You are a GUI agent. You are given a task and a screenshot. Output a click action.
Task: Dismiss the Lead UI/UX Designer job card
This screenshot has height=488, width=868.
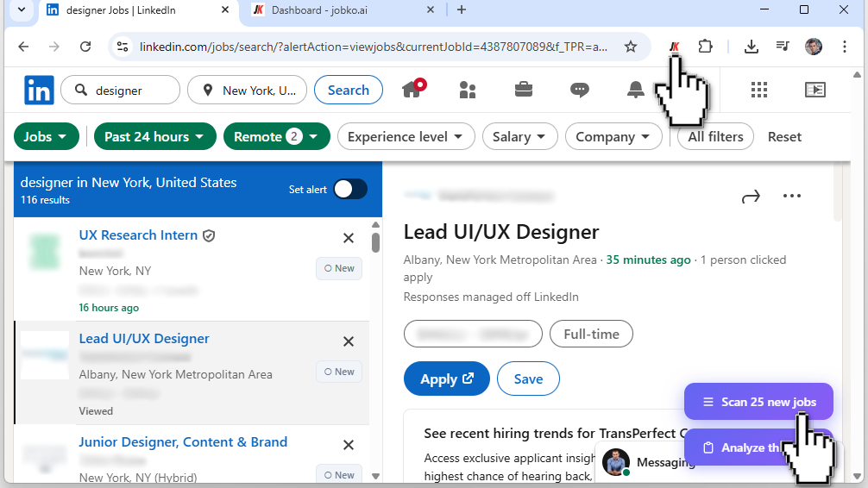(349, 341)
